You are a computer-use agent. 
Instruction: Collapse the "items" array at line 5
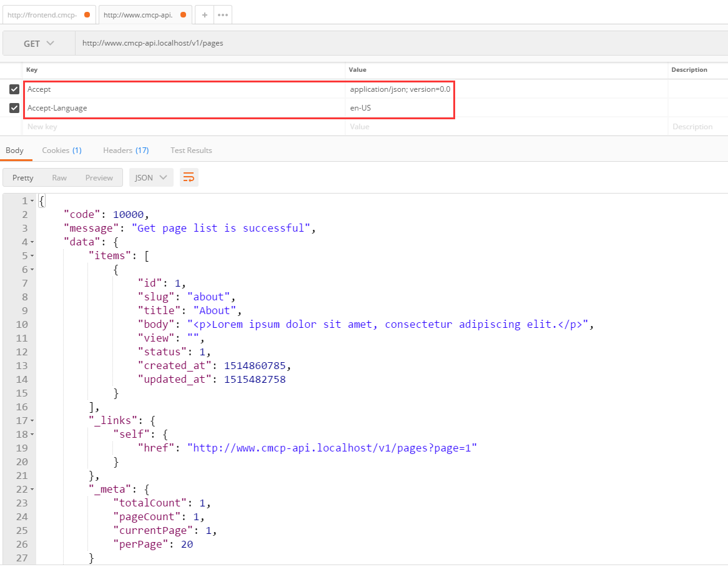[x=32, y=256]
